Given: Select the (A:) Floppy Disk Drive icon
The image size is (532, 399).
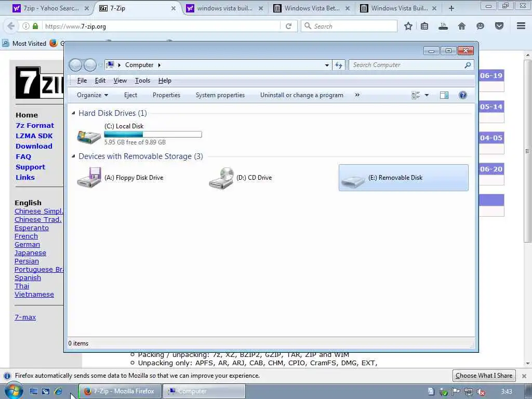Looking at the screenshot, I should coord(89,177).
